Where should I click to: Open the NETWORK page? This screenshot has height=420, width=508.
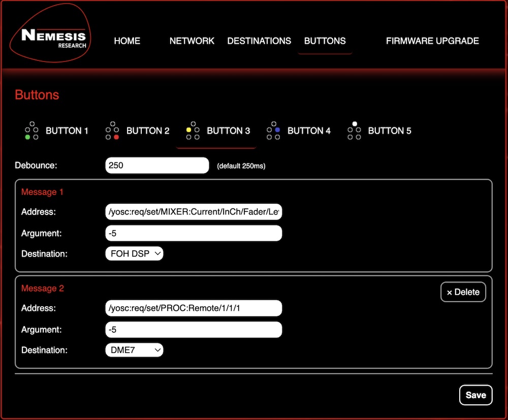pos(192,41)
